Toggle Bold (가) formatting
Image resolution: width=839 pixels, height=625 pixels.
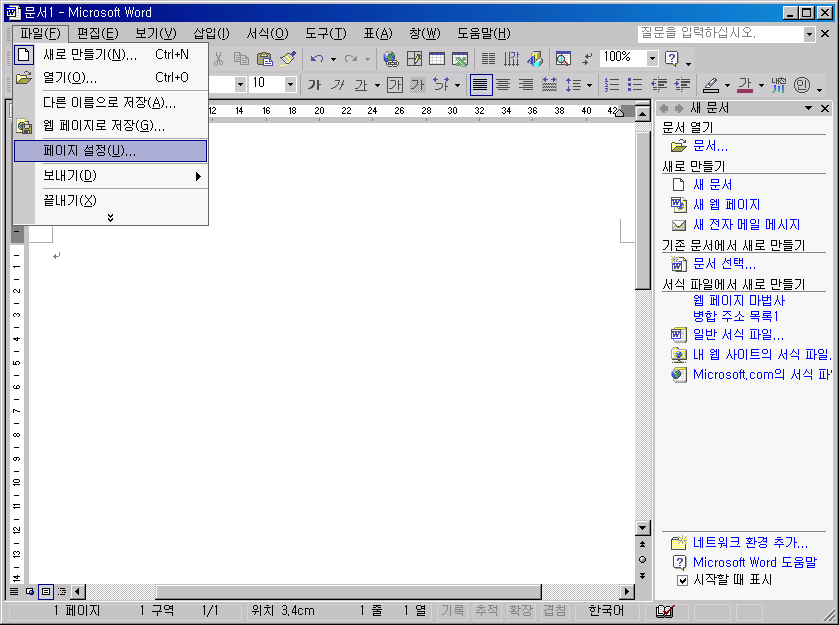click(314, 85)
